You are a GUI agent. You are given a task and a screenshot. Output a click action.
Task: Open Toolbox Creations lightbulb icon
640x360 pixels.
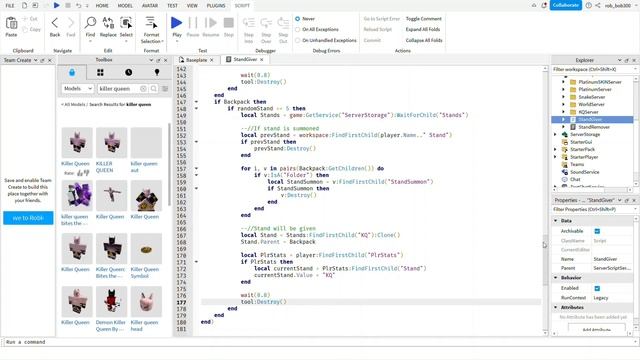(157, 72)
